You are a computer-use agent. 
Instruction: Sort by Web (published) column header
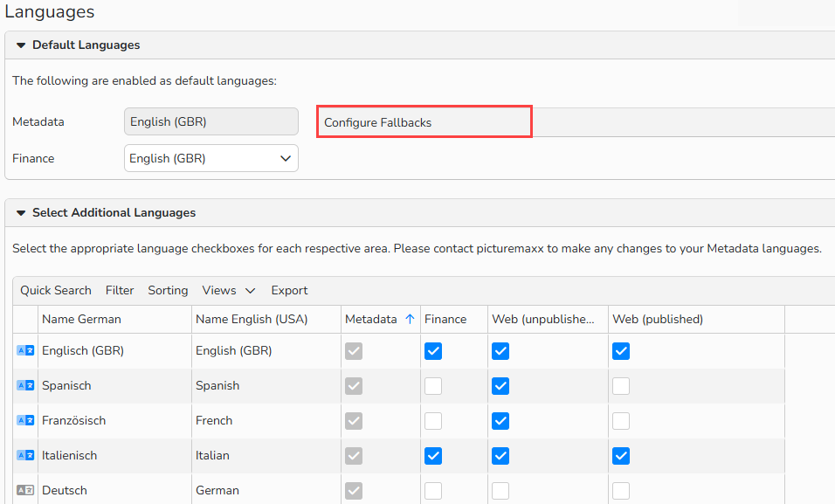coord(696,319)
